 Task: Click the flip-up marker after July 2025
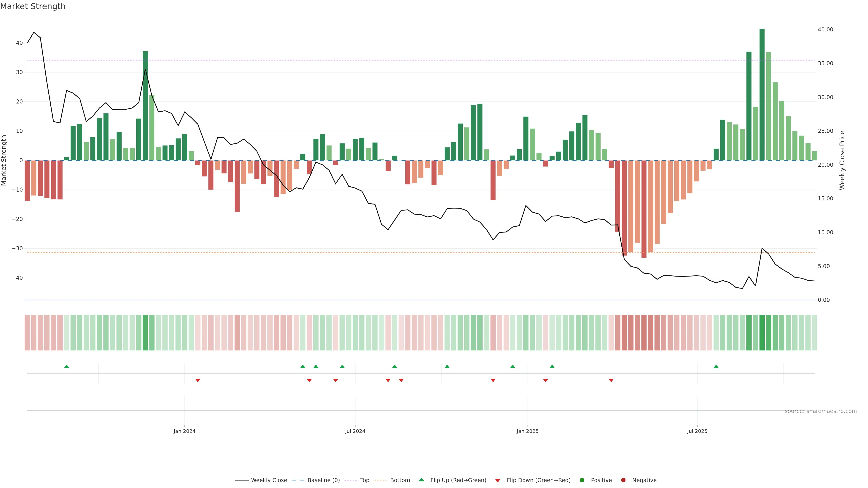[716, 366]
